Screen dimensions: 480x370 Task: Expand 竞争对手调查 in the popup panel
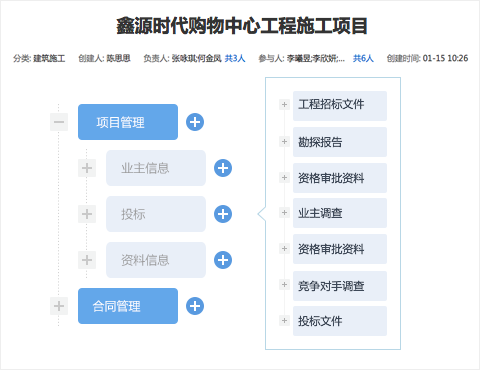pyautogui.click(x=284, y=285)
